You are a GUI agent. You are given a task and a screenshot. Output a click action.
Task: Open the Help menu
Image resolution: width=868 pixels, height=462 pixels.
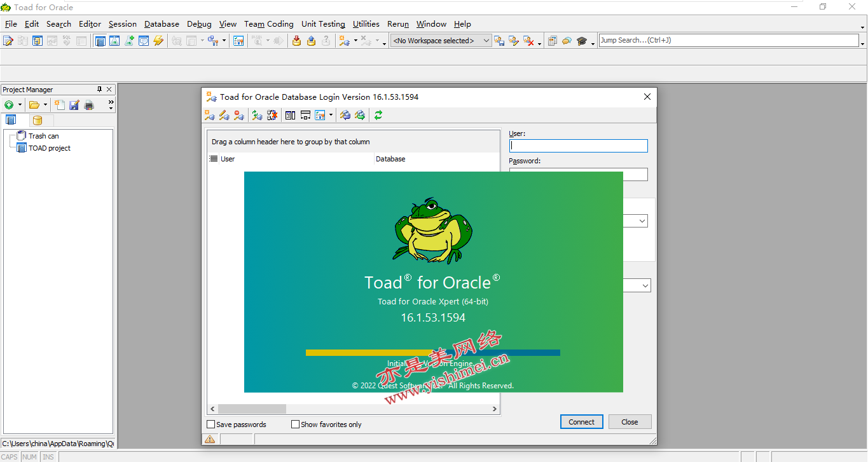[x=462, y=24]
